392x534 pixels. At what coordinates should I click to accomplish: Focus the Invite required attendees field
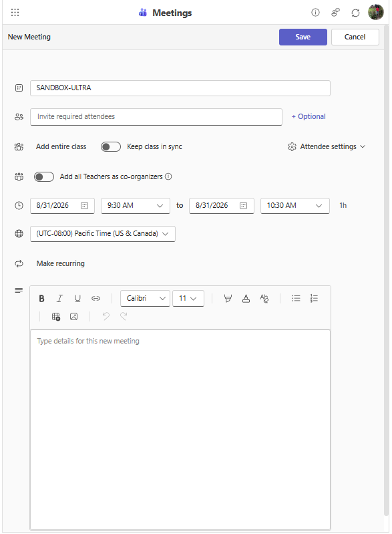[x=156, y=117]
